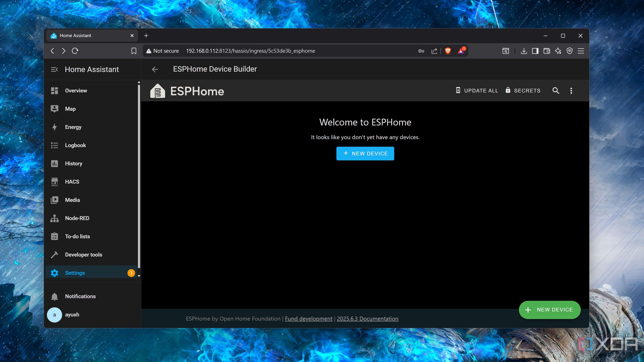
Task: Open the Brave Wallet icon
Action: tap(547, 51)
